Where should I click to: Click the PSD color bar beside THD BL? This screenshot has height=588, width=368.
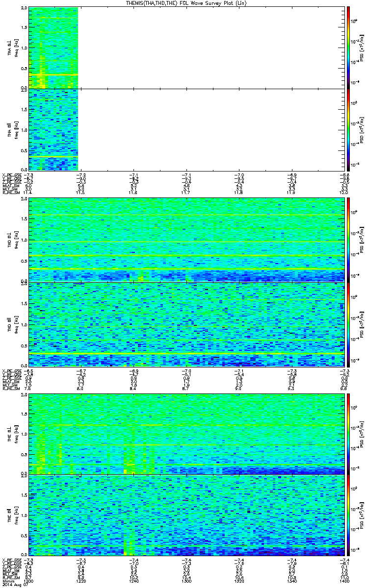348,240
